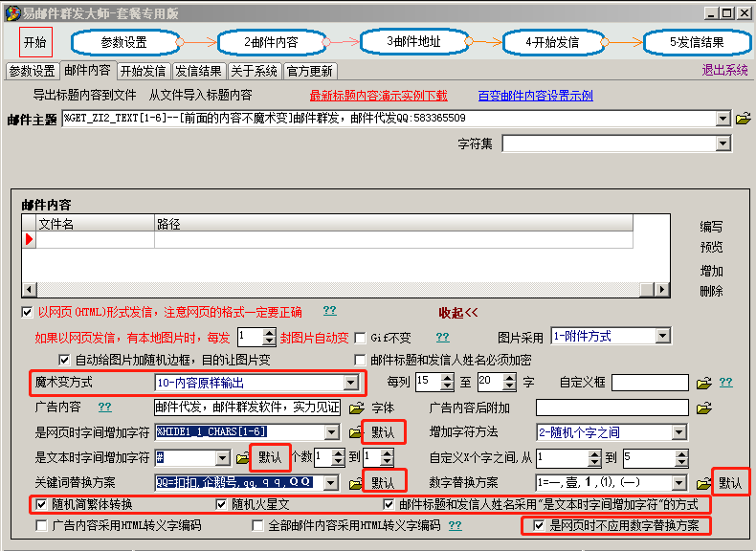Click 参数设置 workflow step bubble

click(124, 42)
